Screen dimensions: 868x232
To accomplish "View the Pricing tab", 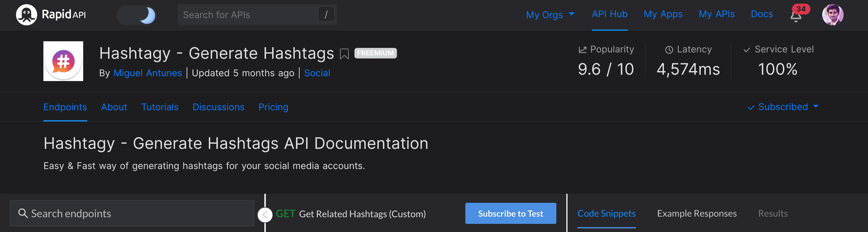I will click(x=273, y=107).
